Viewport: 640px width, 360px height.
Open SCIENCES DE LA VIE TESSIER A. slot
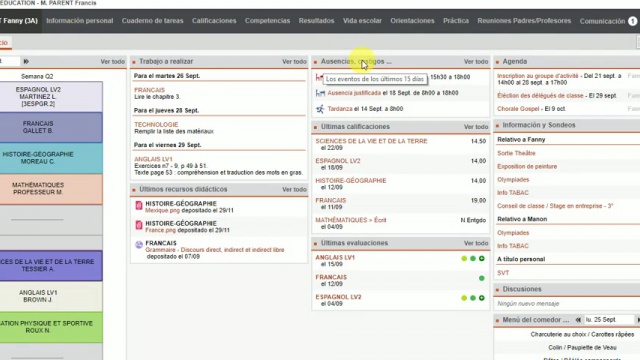[51, 266]
